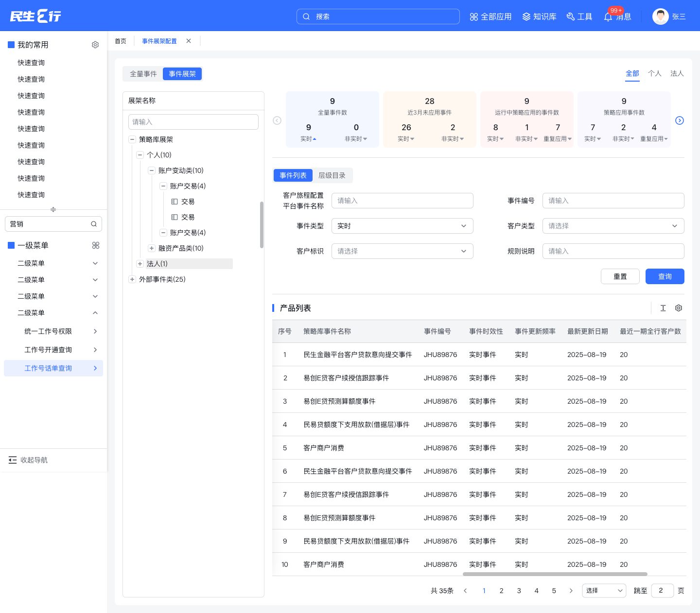Click the 一级菜单 grid icon
This screenshot has height=613, width=700.
96,245
